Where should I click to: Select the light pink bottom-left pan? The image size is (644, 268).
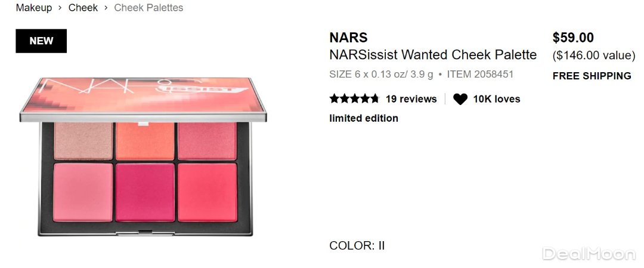83,192
